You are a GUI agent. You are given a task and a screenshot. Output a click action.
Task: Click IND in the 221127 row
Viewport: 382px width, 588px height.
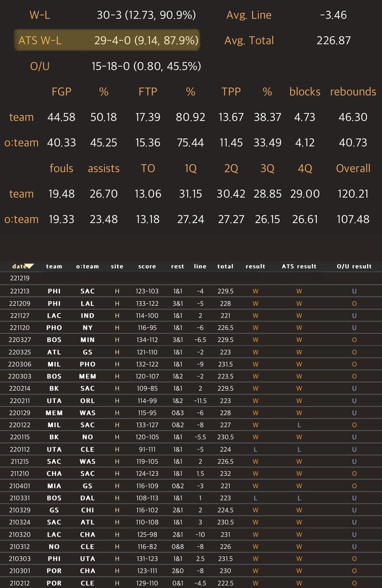[x=88, y=316]
